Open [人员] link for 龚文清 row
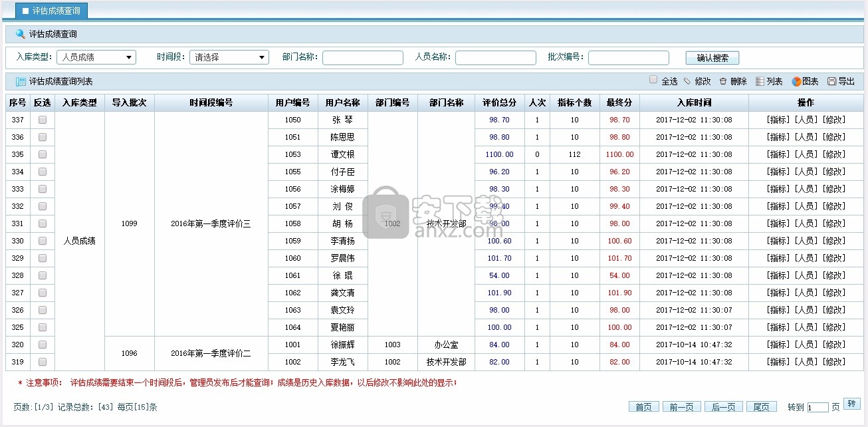The image size is (868, 427). (x=806, y=293)
